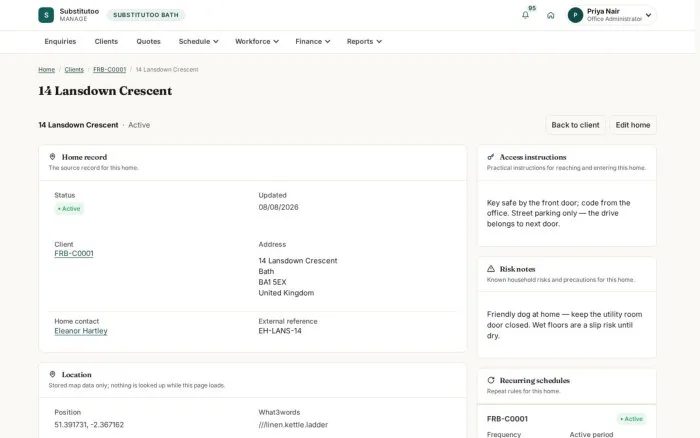Click the Friendly dog risk note text
Screen dimensions: 700x438
564,325
